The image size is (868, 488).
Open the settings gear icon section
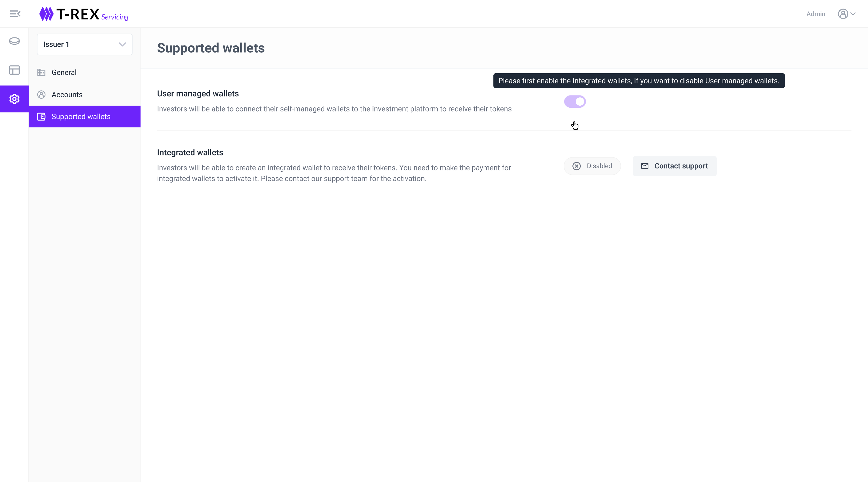(14, 99)
